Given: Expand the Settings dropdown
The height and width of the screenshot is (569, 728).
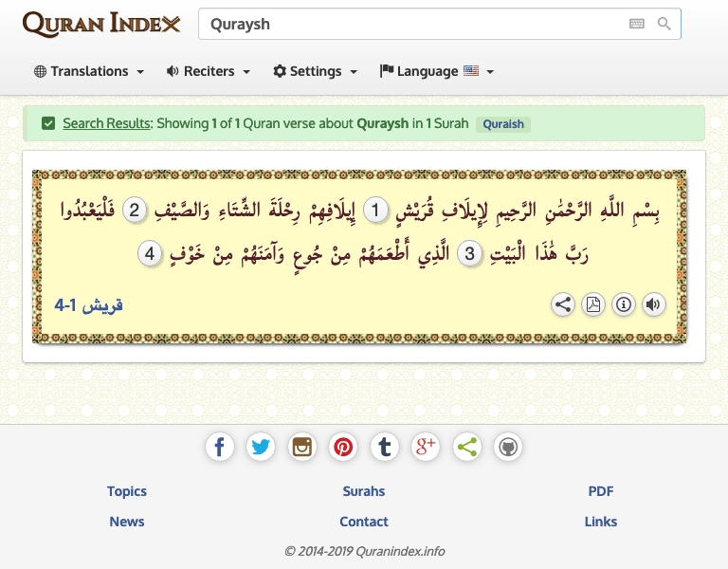Looking at the screenshot, I should point(316,71).
